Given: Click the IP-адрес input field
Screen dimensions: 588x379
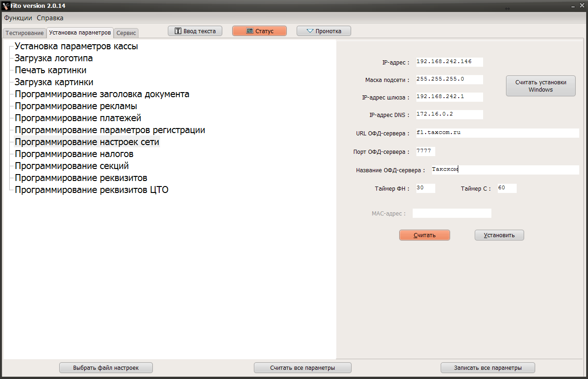Looking at the screenshot, I should (x=450, y=62).
